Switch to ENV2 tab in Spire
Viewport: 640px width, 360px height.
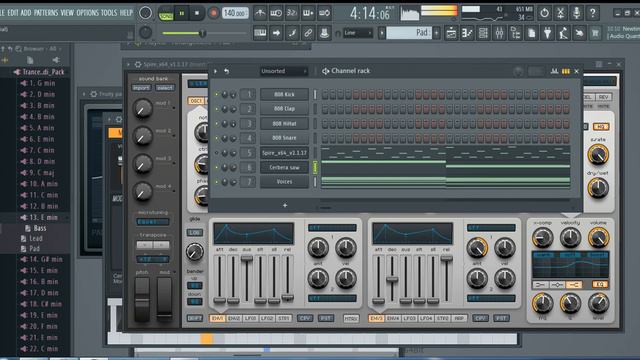[233, 318]
